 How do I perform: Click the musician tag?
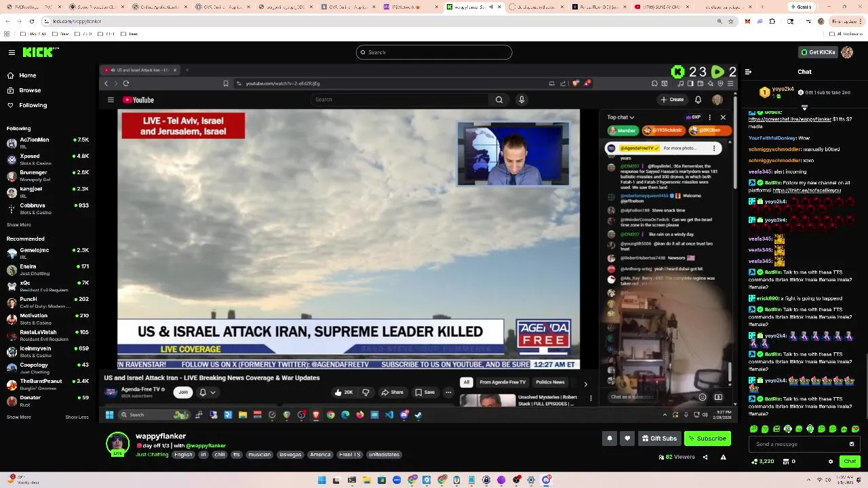click(x=259, y=455)
